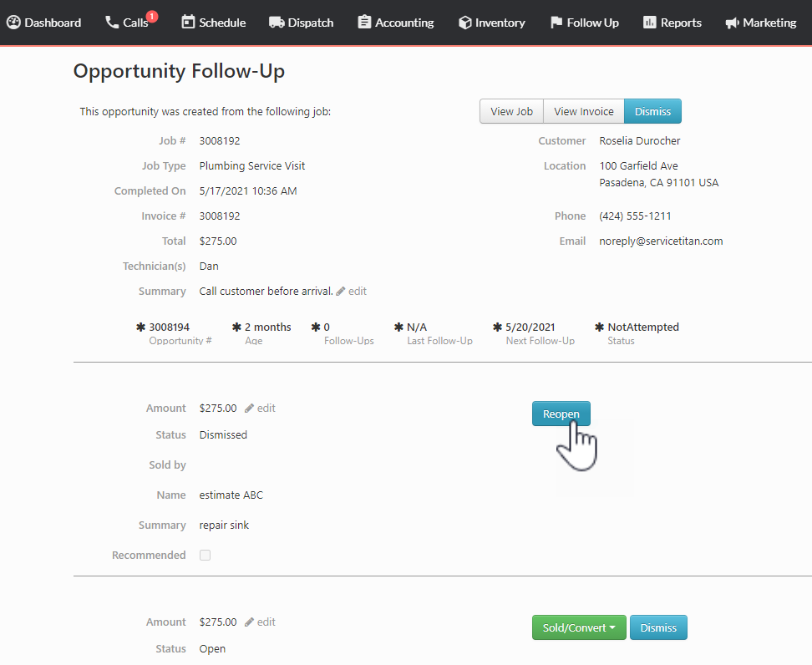Click Plumbing Service Visit job type
The image size is (812, 665).
(252, 166)
